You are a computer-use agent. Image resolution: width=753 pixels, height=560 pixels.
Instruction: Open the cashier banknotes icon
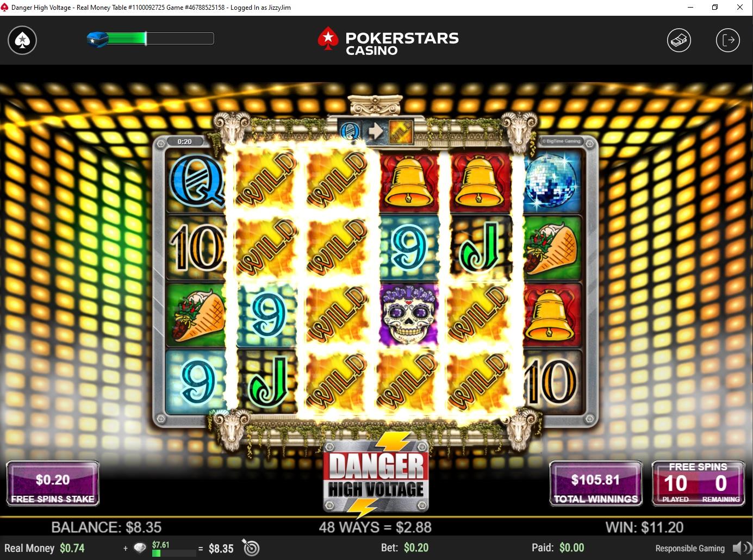(679, 40)
